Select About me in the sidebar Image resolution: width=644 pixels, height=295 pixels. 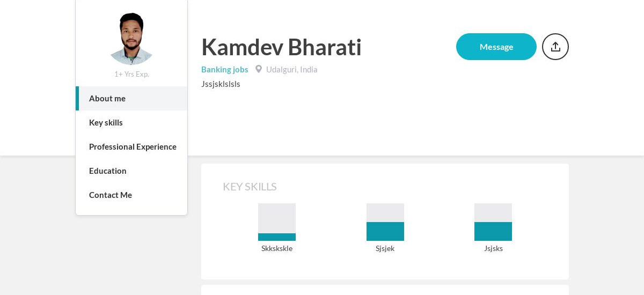(131, 98)
